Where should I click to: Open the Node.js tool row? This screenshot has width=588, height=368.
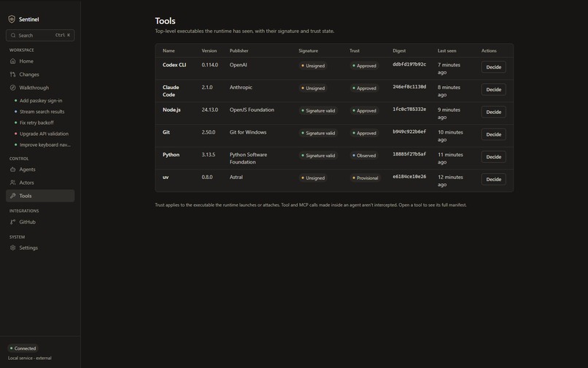[x=334, y=113]
